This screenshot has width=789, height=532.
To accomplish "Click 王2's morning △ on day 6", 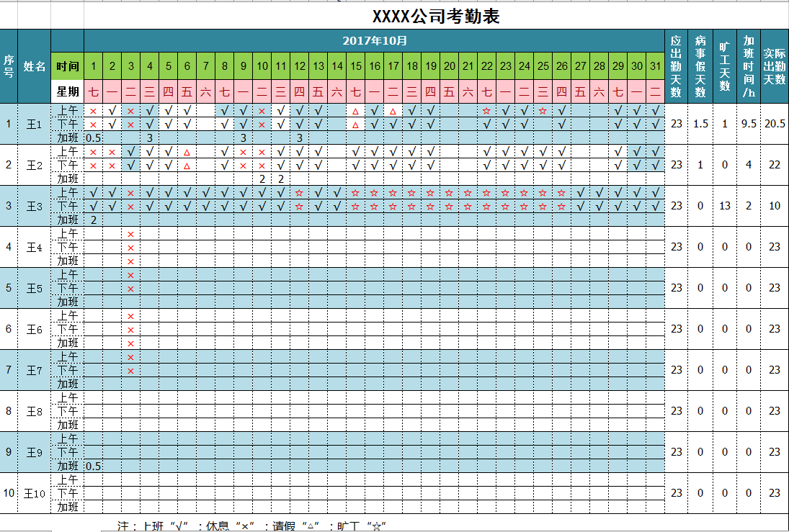I will (x=187, y=152).
